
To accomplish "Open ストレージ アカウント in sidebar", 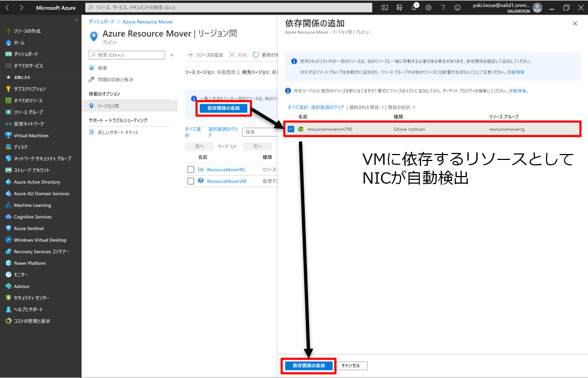I will point(27,170).
